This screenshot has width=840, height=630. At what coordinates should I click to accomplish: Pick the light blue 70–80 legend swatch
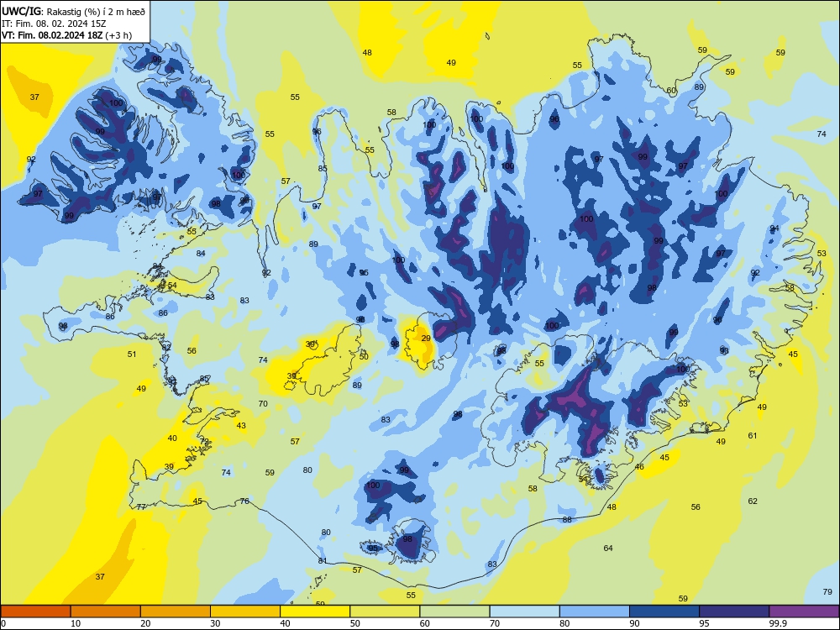524,612
